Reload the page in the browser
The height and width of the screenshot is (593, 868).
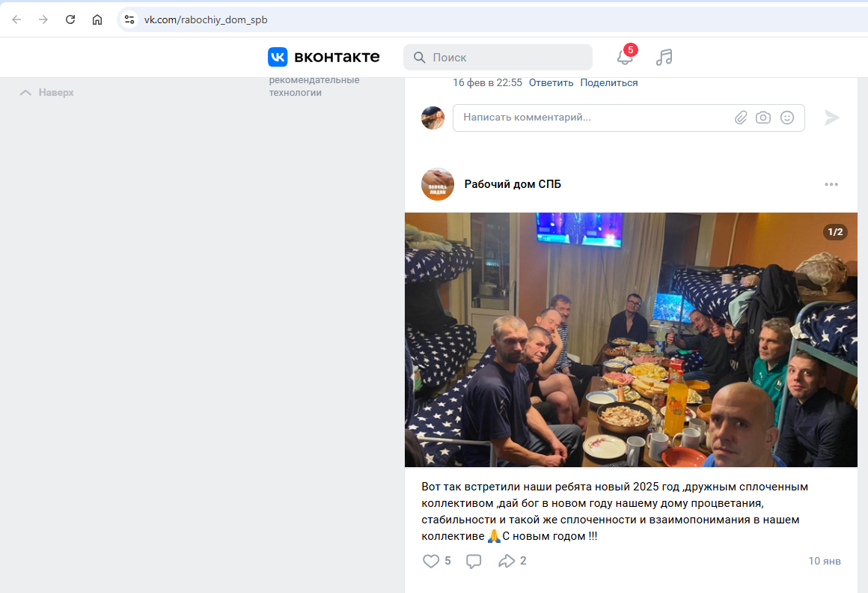70,19
